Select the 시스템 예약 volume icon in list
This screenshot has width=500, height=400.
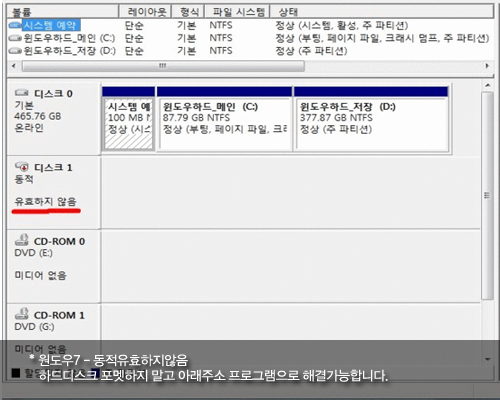(x=15, y=25)
